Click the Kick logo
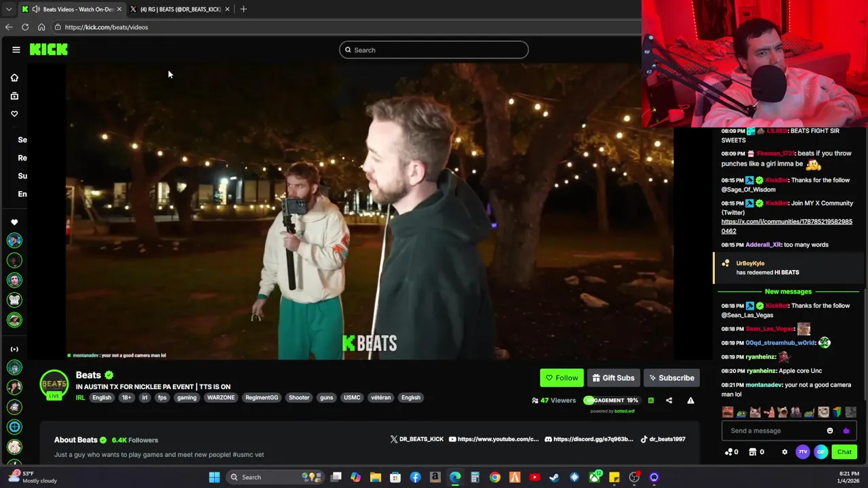This screenshot has width=868, height=488. point(49,49)
